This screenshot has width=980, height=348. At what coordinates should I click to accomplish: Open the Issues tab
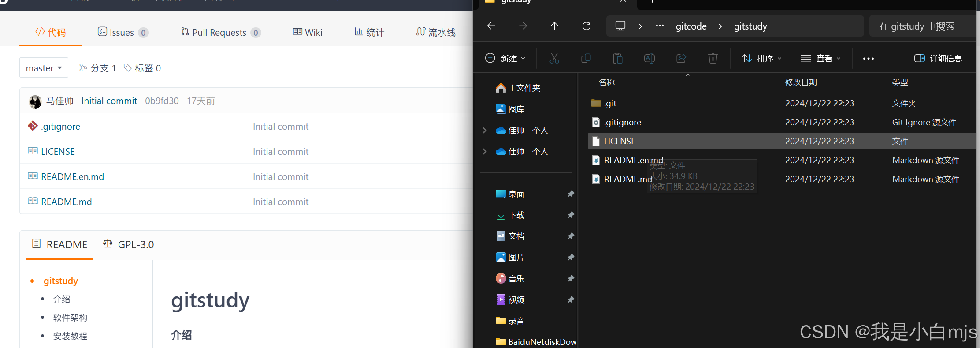(123, 32)
